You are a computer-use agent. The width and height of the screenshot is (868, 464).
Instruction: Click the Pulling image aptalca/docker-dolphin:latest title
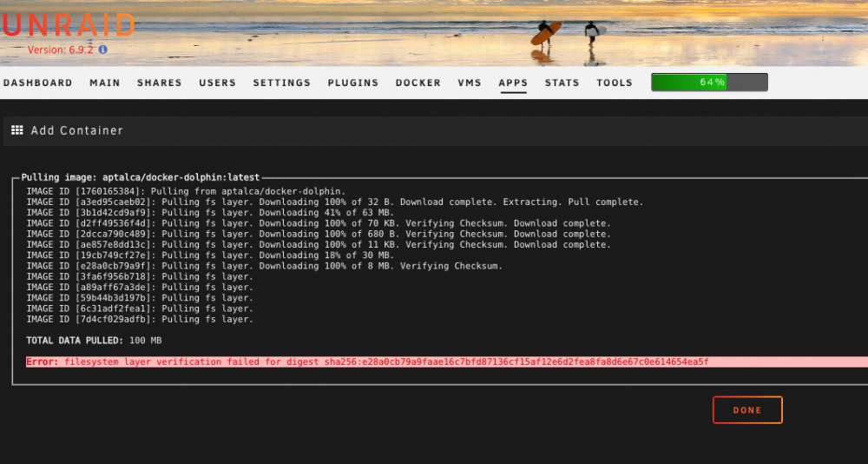coord(141,177)
